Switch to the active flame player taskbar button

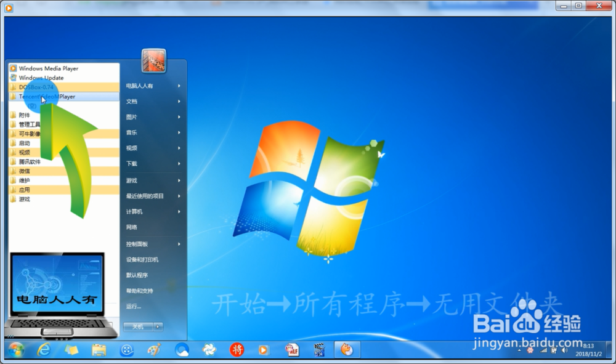click(x=347, y=349)
